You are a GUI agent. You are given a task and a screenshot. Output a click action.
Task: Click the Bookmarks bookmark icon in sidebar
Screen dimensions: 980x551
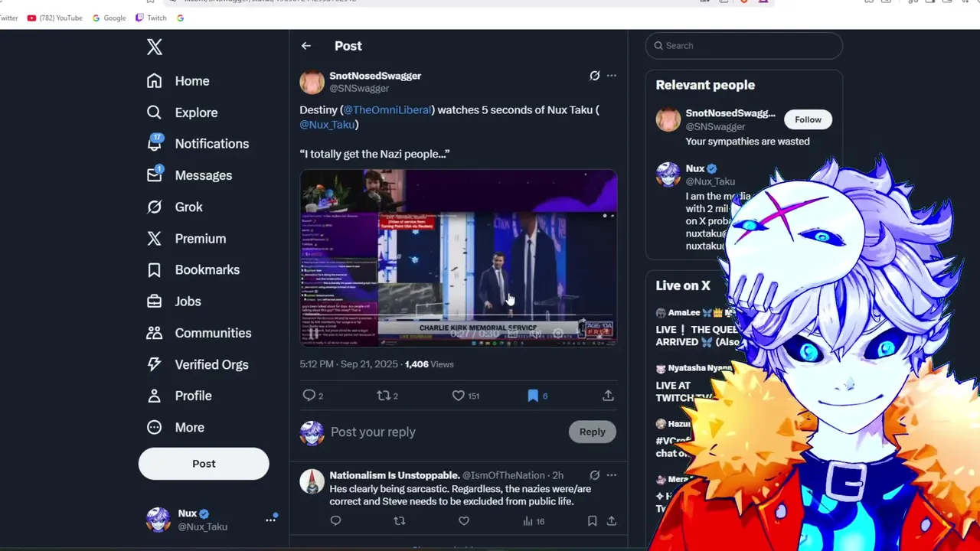click(155, 270)
